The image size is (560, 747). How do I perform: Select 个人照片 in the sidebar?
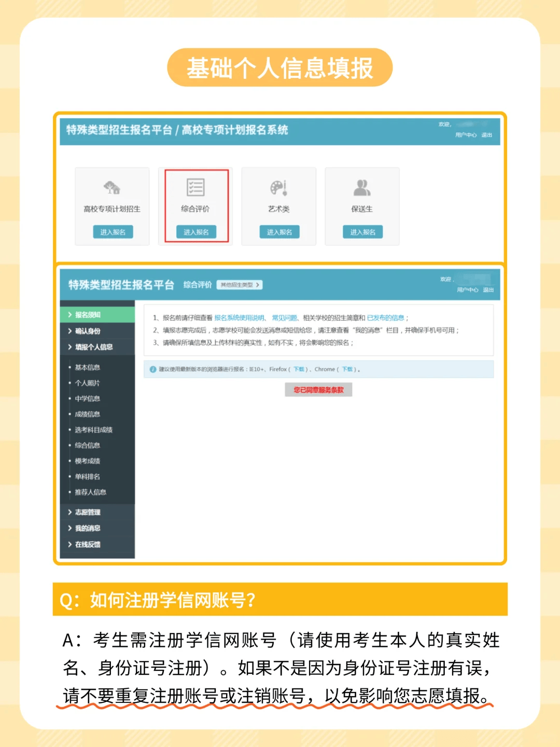coord(87,383)
